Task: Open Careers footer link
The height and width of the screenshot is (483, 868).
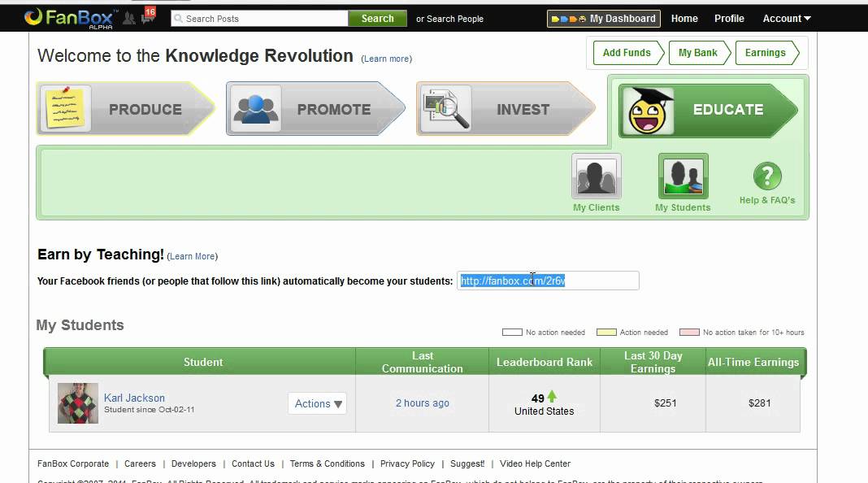Action: [x=140, y=463]
